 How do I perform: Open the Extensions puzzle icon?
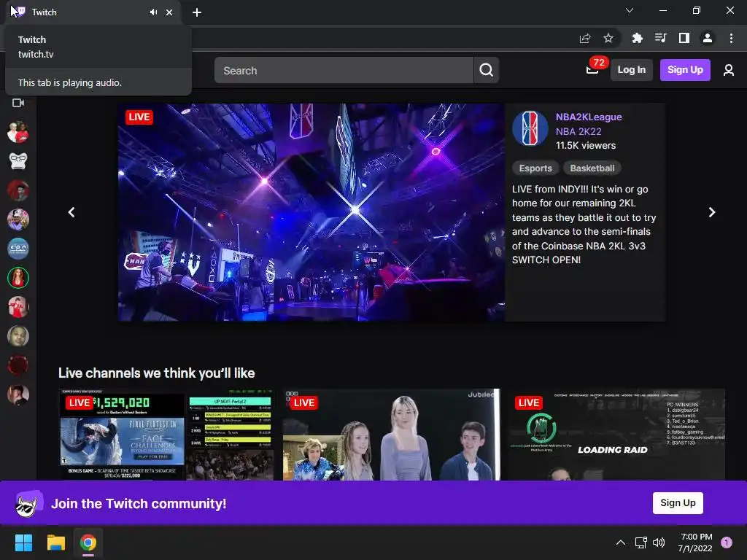pos(637,38)
